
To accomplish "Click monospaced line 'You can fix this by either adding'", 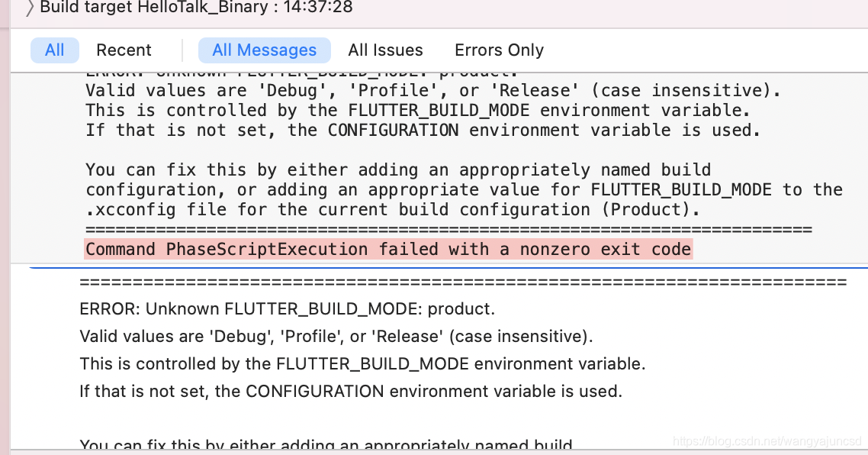I will click(398, 169).
